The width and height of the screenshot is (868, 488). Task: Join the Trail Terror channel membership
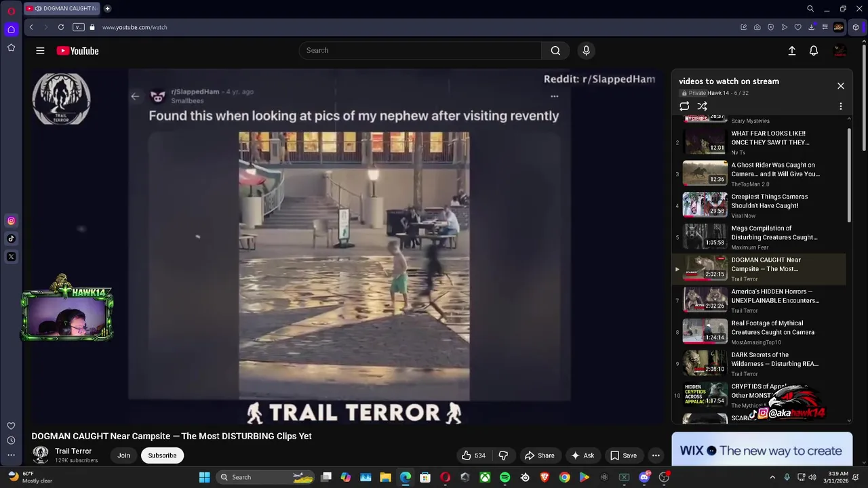(123, 455)
